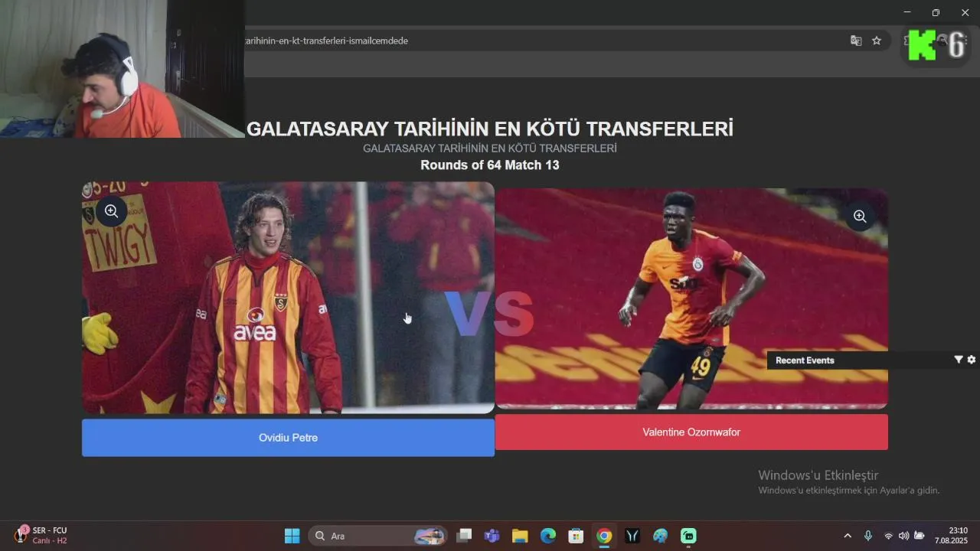
Task: Click the large GALATASARAY TARİHİNİN EN KÖTÜ TRANSFERLERİ heading
Action: [490, 129]
